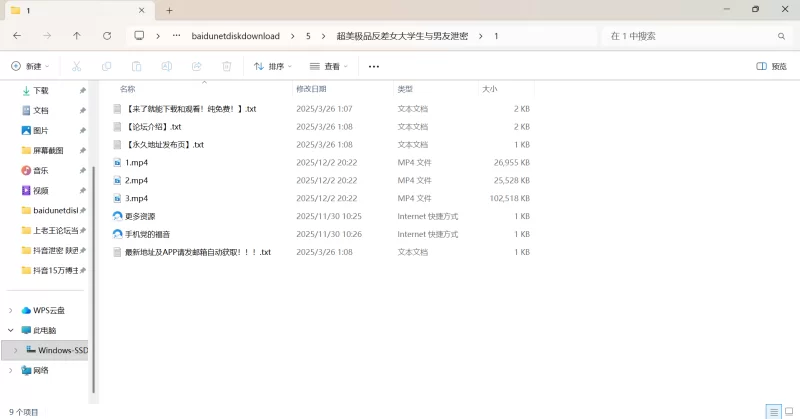
Task: Expand the 网络 tree node
Action: click(11, 370)
